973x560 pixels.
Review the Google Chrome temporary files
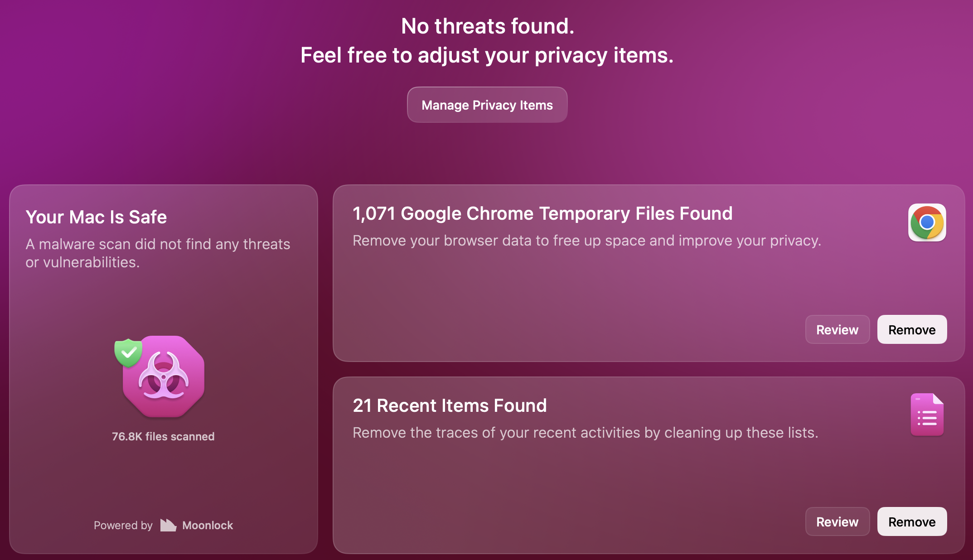click(837, 330)
